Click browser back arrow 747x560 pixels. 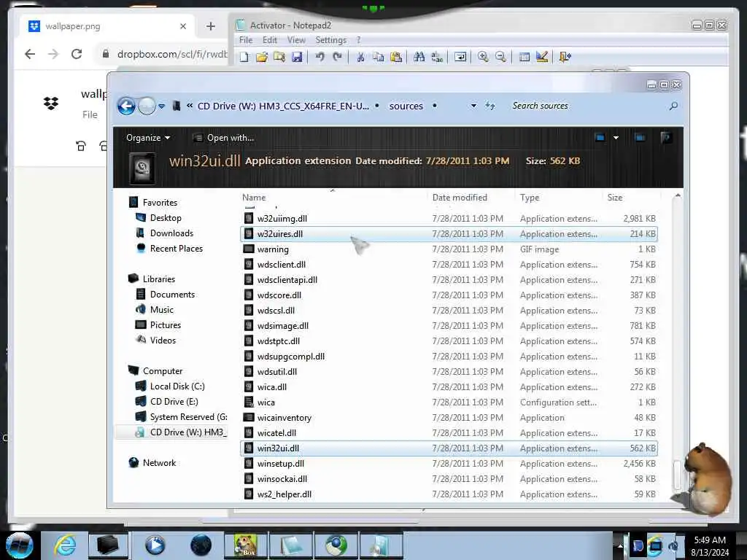tap(30, 54)
